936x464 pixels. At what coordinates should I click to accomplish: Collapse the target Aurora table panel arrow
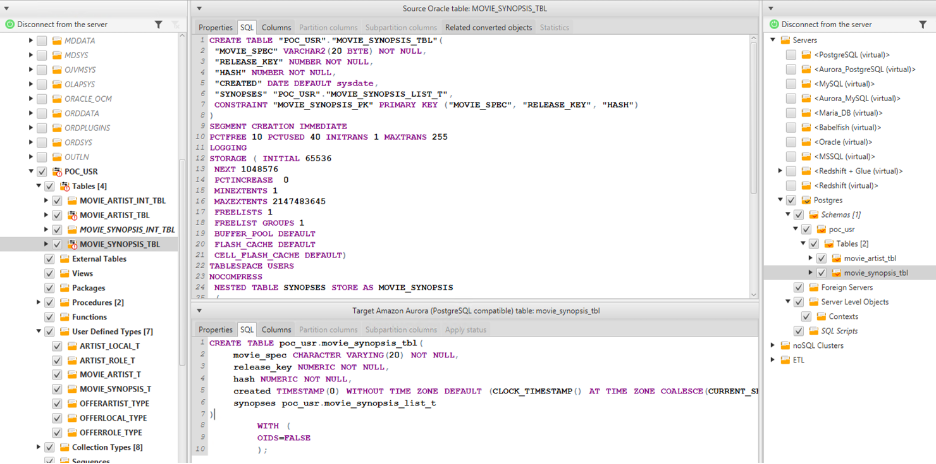(199, 311)
